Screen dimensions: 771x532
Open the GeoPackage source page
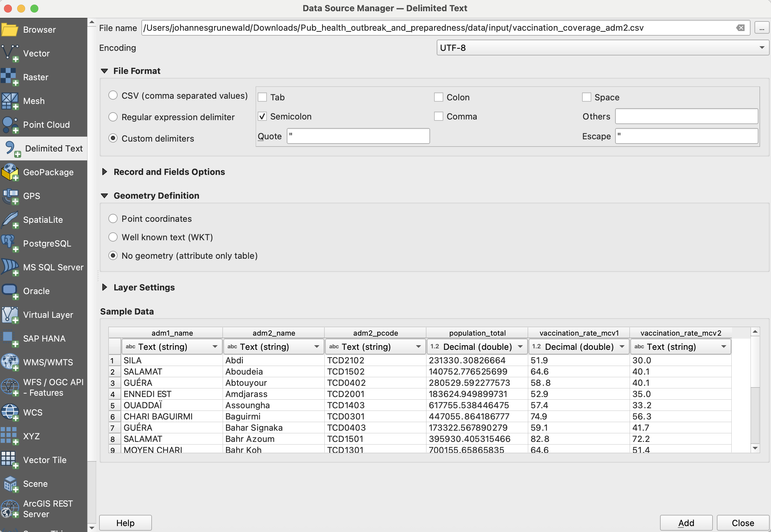48,172
